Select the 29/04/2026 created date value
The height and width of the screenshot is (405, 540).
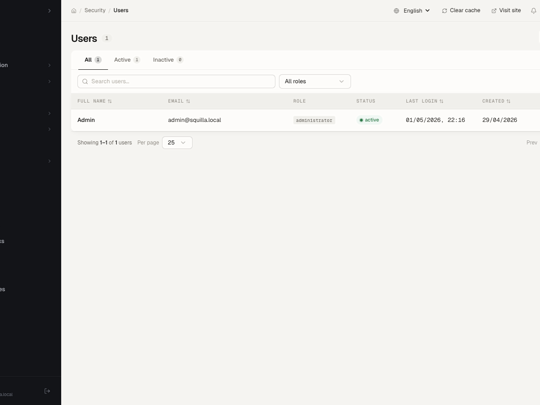(500, 120)
